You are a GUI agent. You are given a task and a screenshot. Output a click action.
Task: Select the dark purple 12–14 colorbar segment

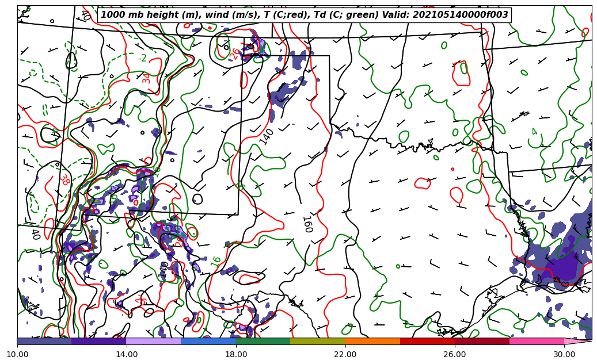pos(99,341)
